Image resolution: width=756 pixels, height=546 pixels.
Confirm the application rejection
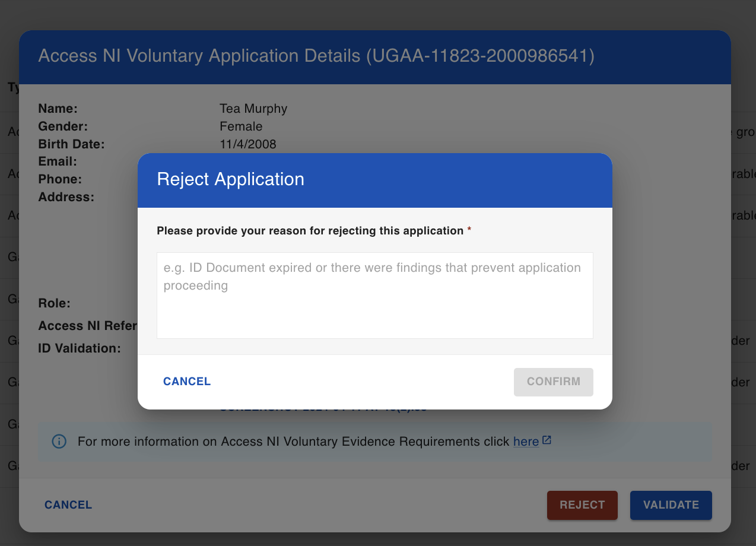554,382
